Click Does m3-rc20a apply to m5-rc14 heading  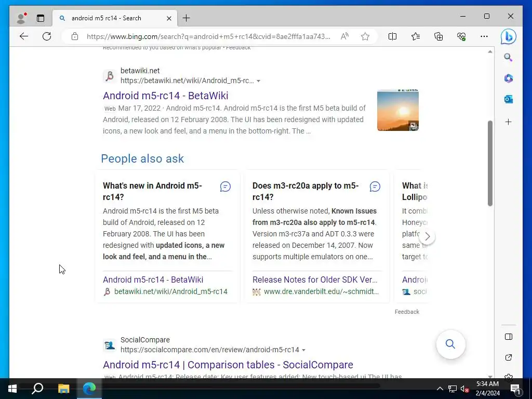point(305,191)
